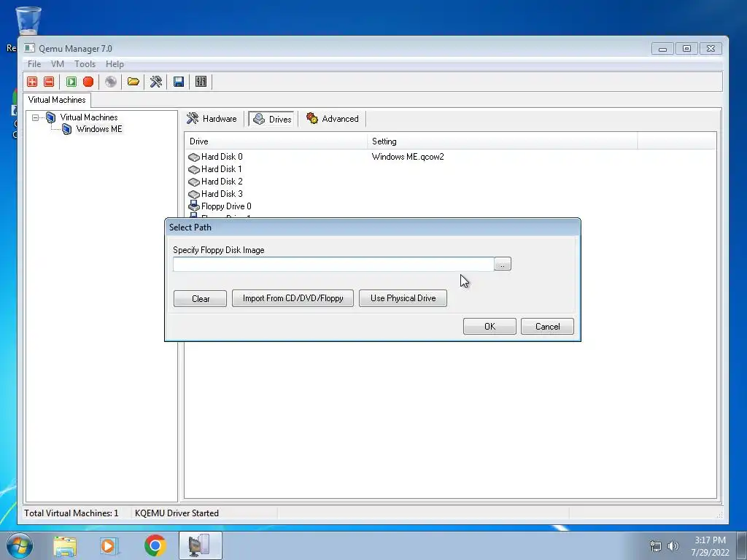Click the Show desktop strip on taskbar

(x=741, y=545)
